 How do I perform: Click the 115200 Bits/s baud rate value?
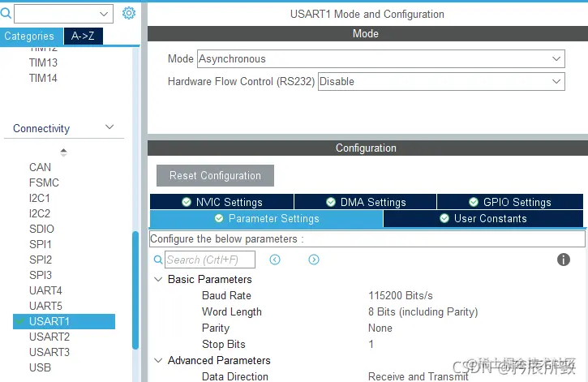[400, 295]
